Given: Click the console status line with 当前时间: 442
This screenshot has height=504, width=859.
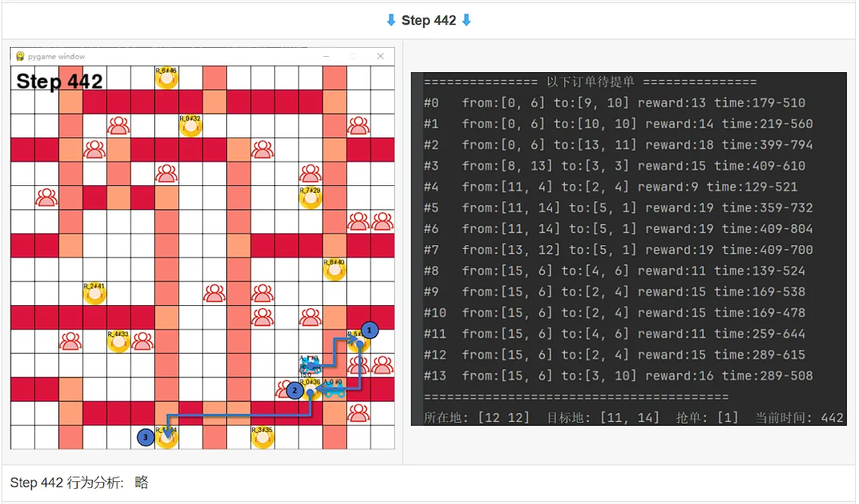Looking at the screenshot, I should coord(633,418).
